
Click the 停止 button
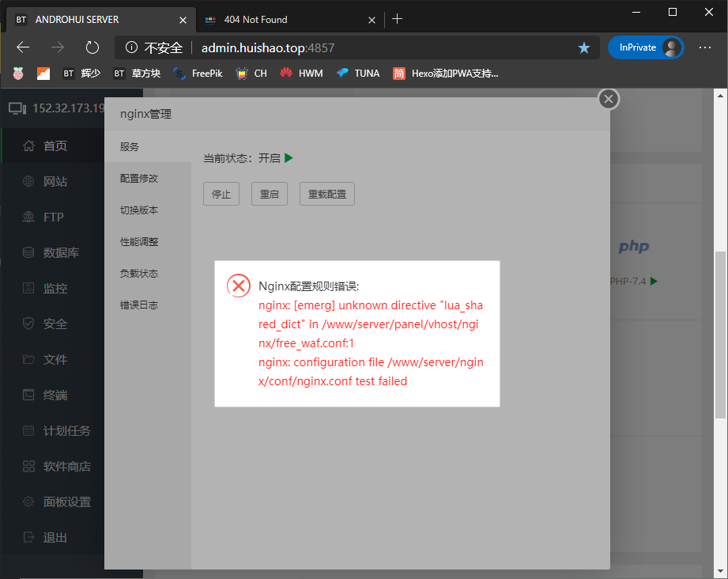click(221, 194)
